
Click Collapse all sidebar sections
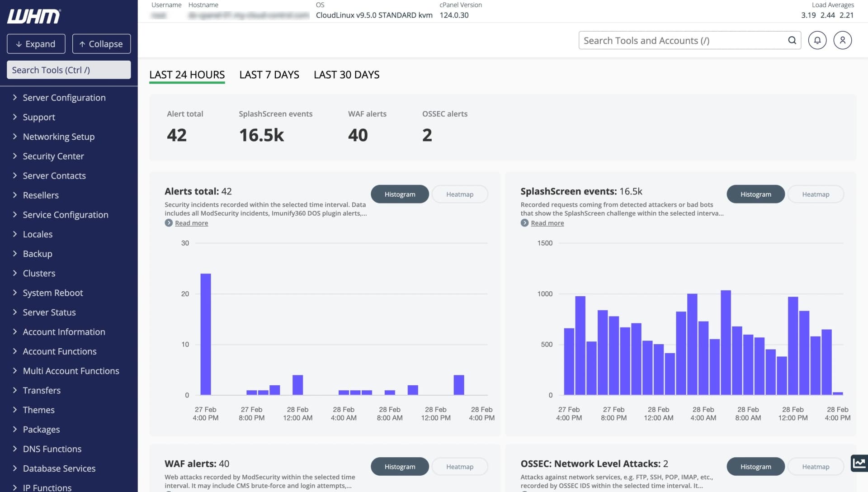(x=101, y=44)
